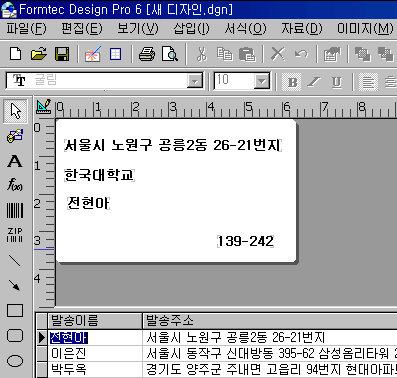Screen dimensions: 397x378
Task: Toggle bold formatting
Action: (292, 82)
